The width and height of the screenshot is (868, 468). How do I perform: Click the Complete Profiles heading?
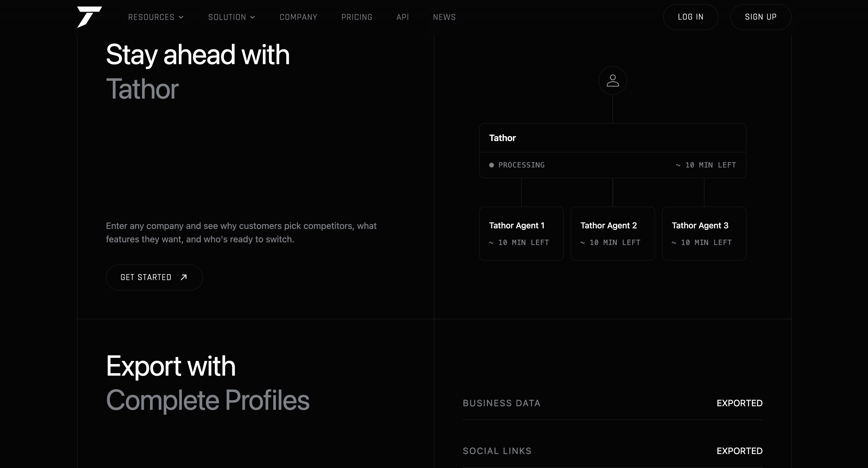tap(208, 400)
